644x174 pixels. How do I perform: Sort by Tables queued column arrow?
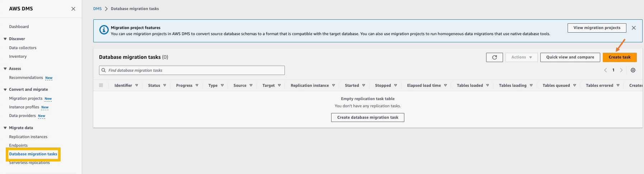point(574,85)
